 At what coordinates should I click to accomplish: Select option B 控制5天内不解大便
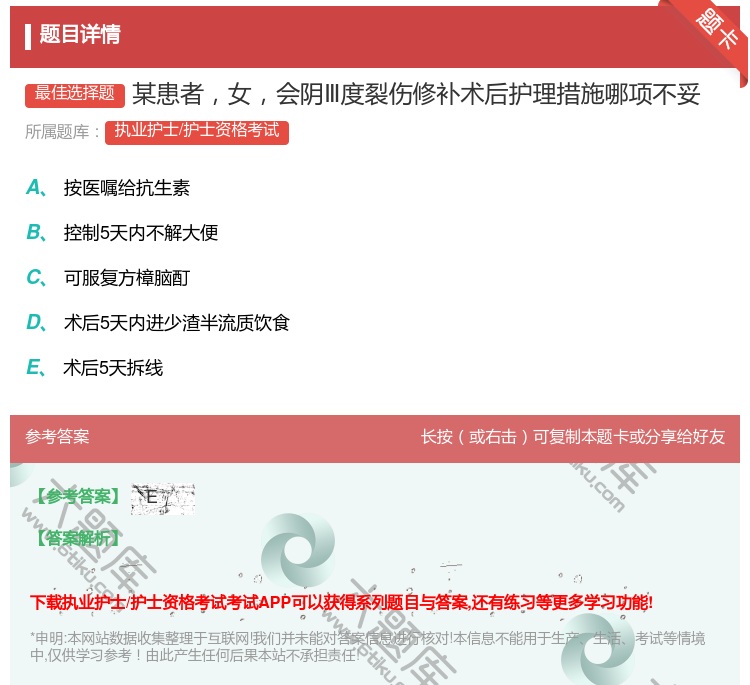click(122, 232)
